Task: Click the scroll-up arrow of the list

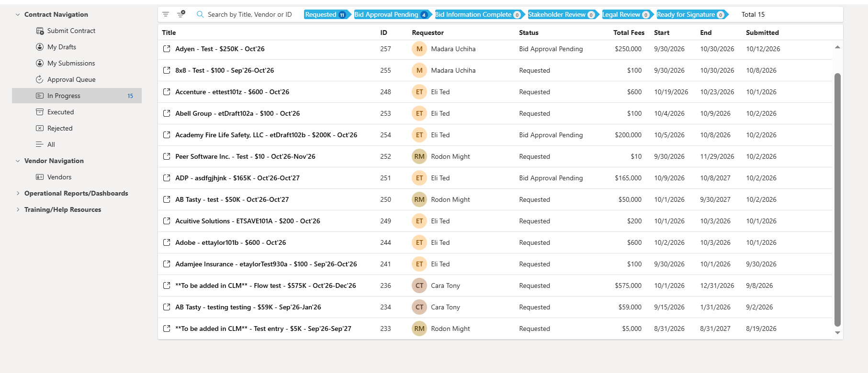Action: (837, 47)
